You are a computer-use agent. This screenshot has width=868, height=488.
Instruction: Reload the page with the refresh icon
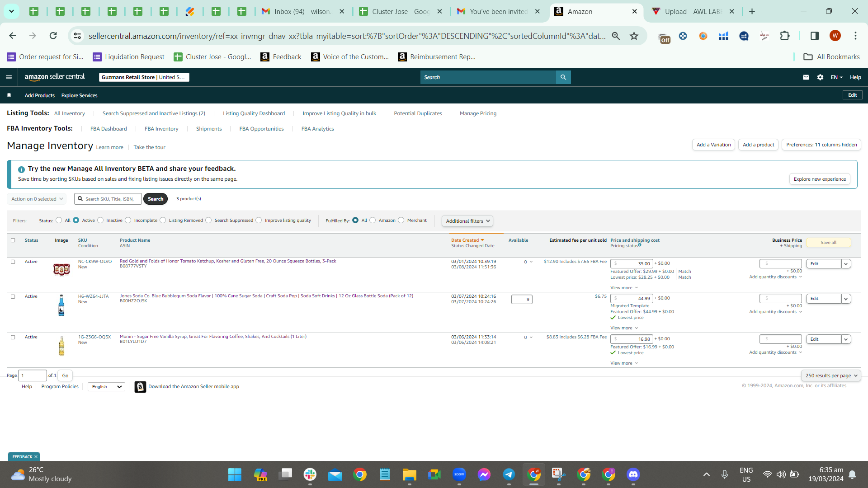pos(53,36)
